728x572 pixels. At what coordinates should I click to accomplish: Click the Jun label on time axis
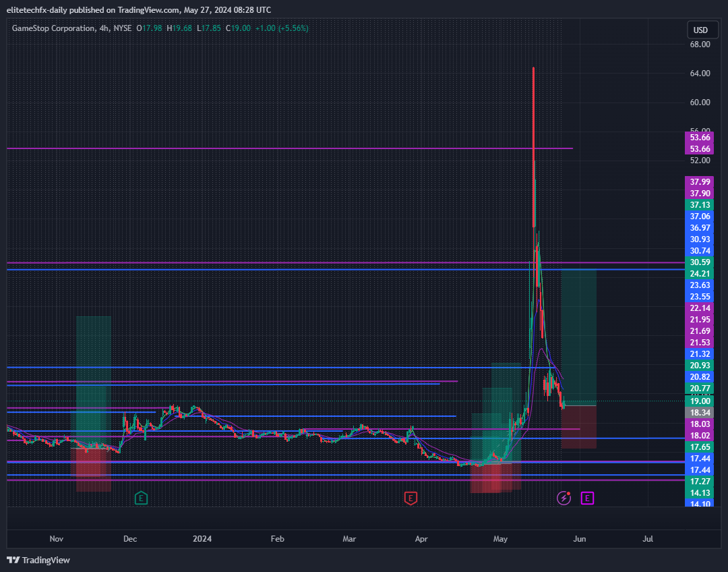click(x=580, y=539)
